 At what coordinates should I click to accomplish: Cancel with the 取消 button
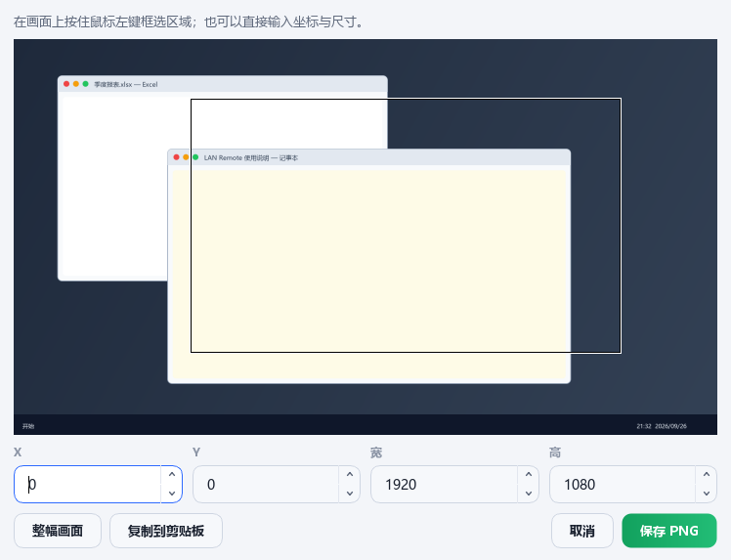click(x=582, y=531)
